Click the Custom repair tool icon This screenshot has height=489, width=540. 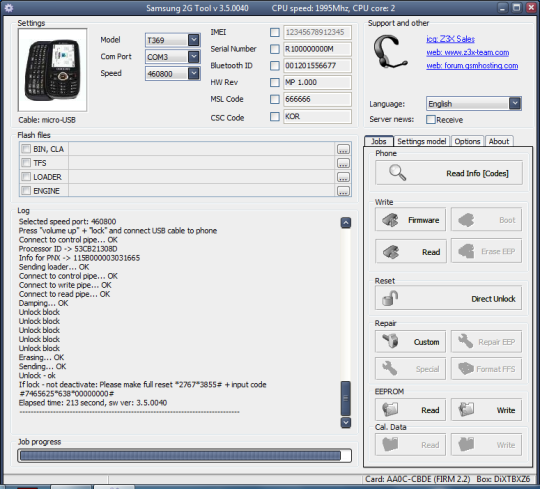(x=391, y=341)
